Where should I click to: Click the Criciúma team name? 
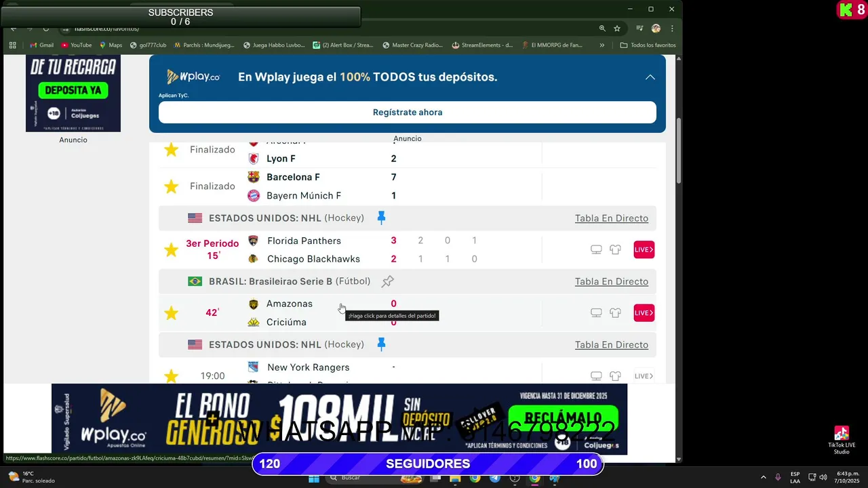tap(286, 322)
